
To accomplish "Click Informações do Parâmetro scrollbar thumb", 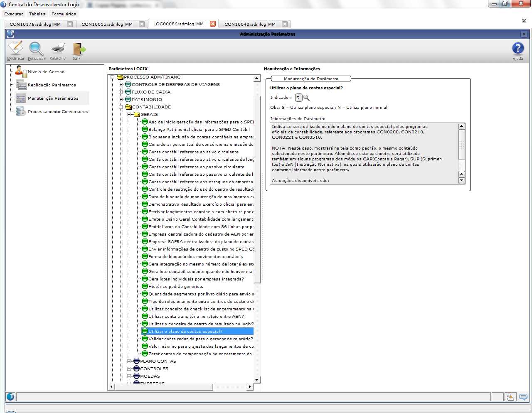I will pyautogui.click(x=461, y=145).
